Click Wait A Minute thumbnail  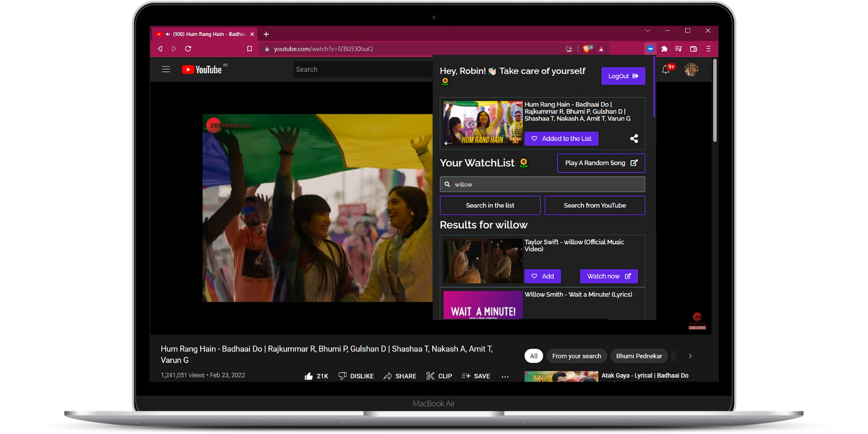coord(483,305)
